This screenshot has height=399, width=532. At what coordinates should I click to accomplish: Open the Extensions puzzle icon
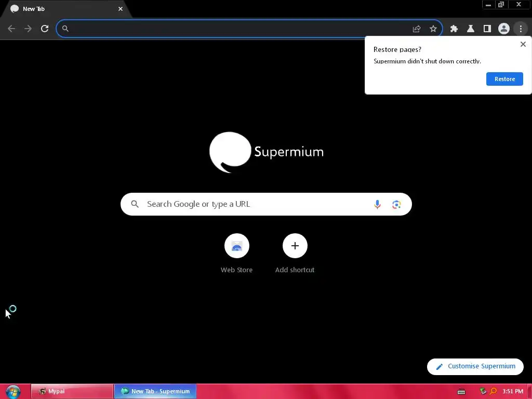[454, 29]
